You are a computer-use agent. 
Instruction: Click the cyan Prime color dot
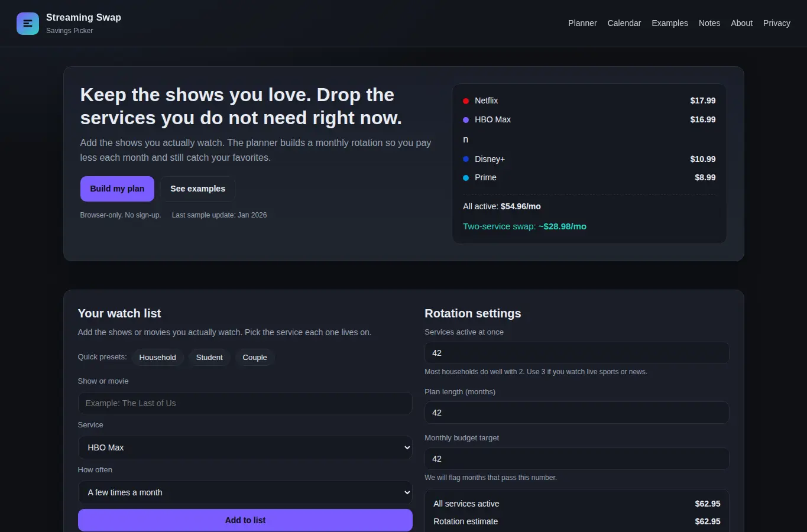pyautogui.click(x=466, y=178)
